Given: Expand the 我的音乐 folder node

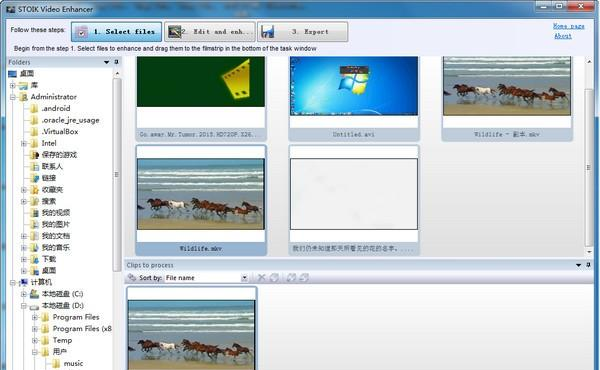Looking at the screenshot, I should click(24, 248).
